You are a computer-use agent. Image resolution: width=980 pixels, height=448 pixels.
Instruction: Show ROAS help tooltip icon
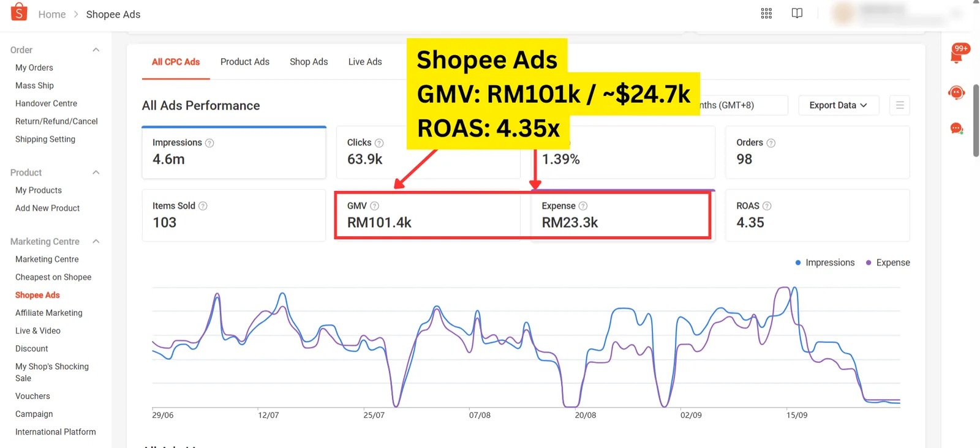click(767, 206)
